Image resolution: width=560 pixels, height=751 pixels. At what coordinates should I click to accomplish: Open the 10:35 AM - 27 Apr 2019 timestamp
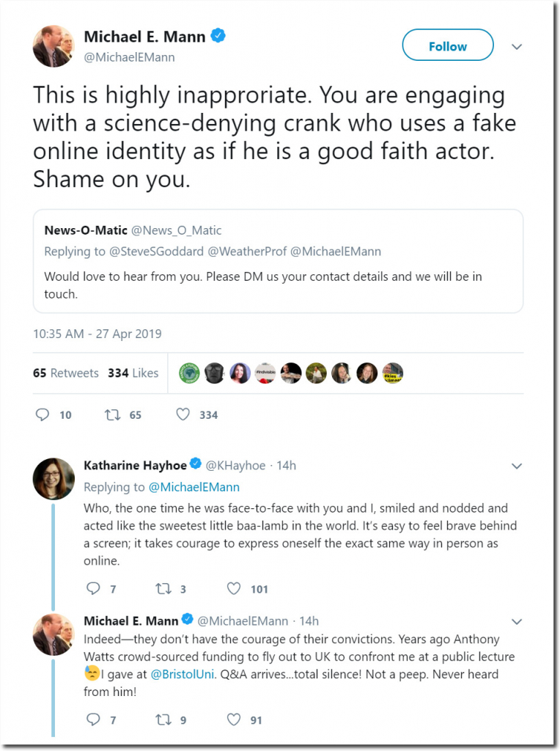[97, 334]
